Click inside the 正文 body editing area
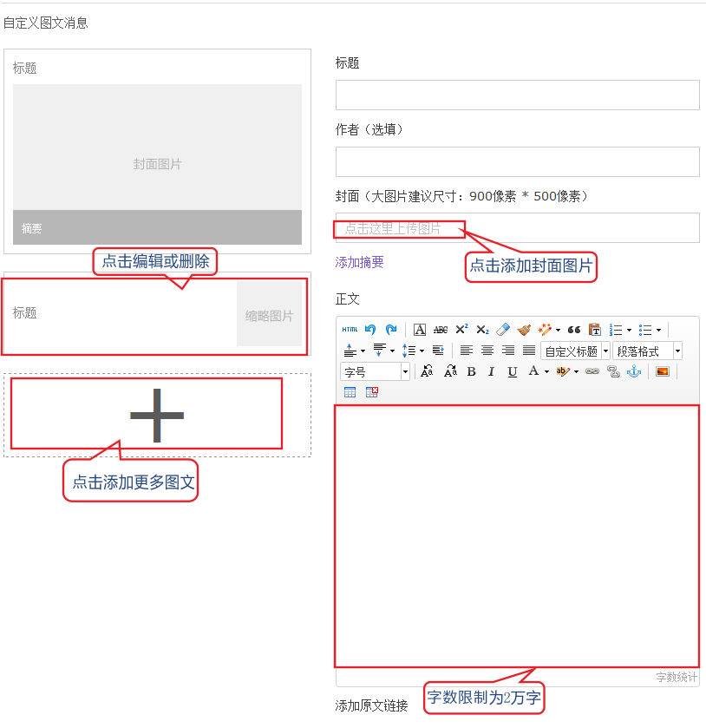Image resolution: width=706 pixels, height=728 pixels. point(517,536)
